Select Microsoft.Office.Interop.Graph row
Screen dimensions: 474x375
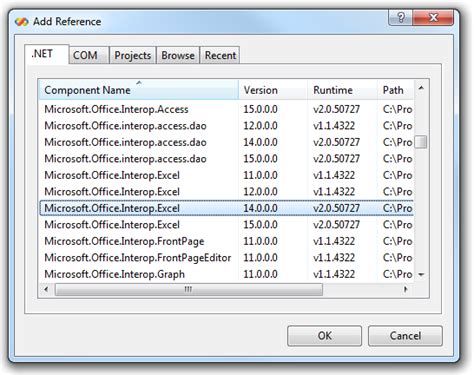click(x=227, y=274)
